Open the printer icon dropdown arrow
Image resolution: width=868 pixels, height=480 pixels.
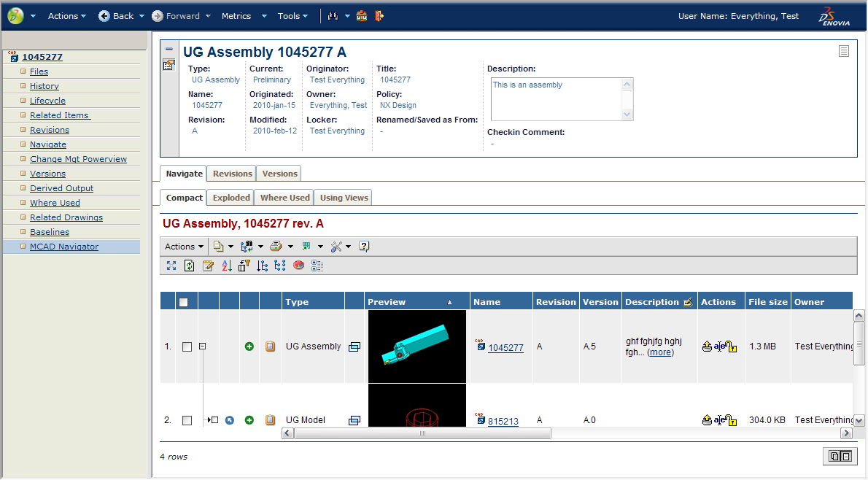pyautogui.click(x=290, y=247)
